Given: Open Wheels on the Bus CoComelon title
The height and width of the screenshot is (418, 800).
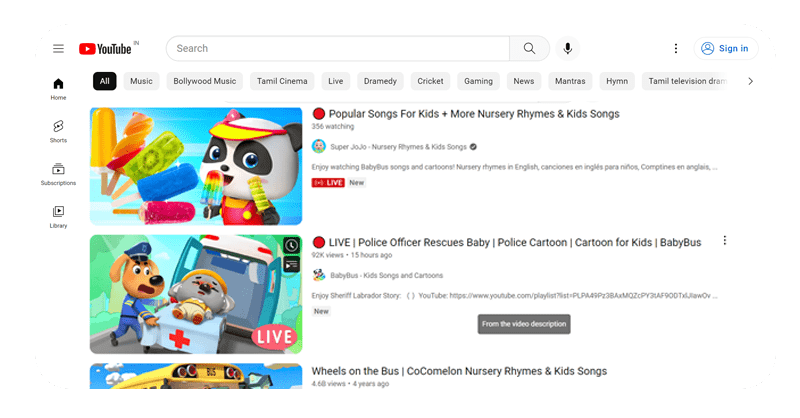Looking at the screenshot, I should [459, 371].
